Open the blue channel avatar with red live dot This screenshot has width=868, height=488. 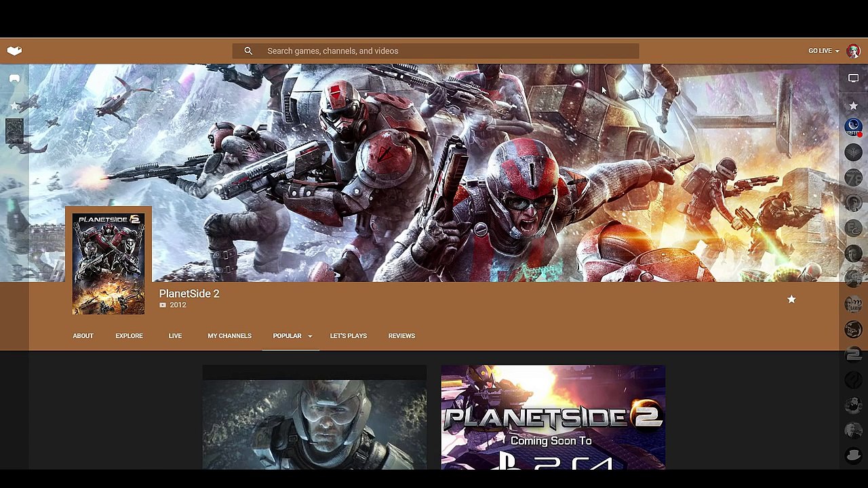853,127
